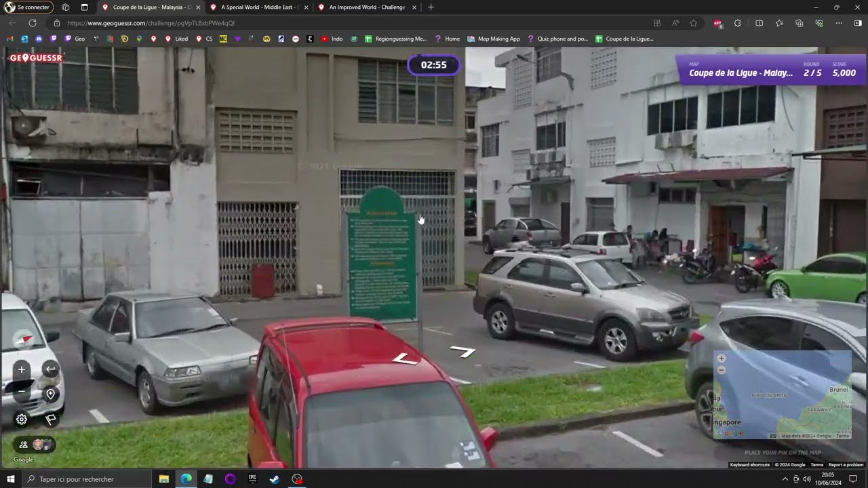Open the favorites list icon
Screen dimensions: 868x488
779,23
